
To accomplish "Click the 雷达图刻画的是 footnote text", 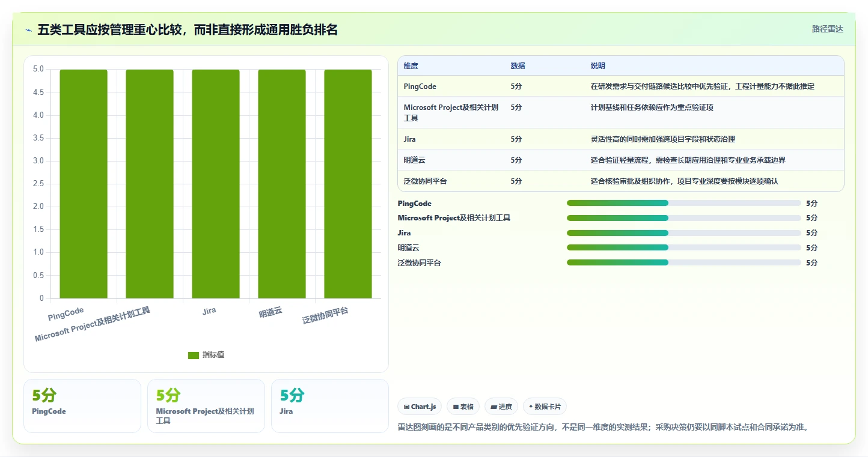I will 604,427.
